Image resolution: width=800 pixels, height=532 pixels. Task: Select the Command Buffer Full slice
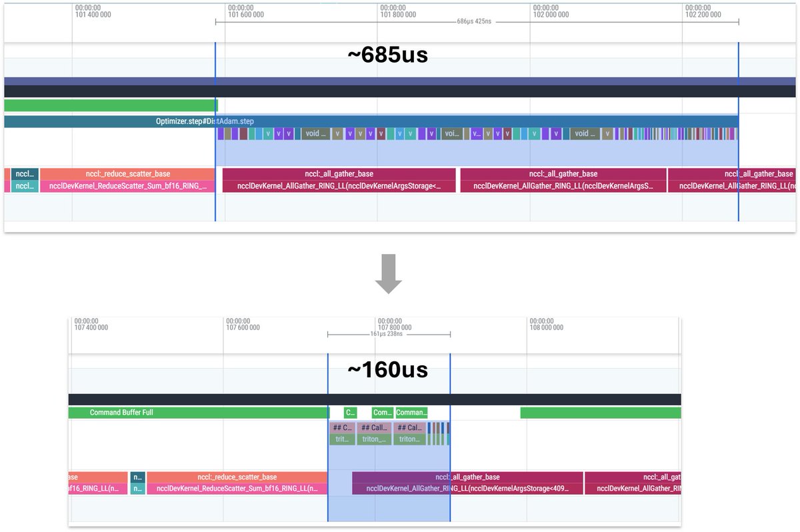[x=199, y=413]
